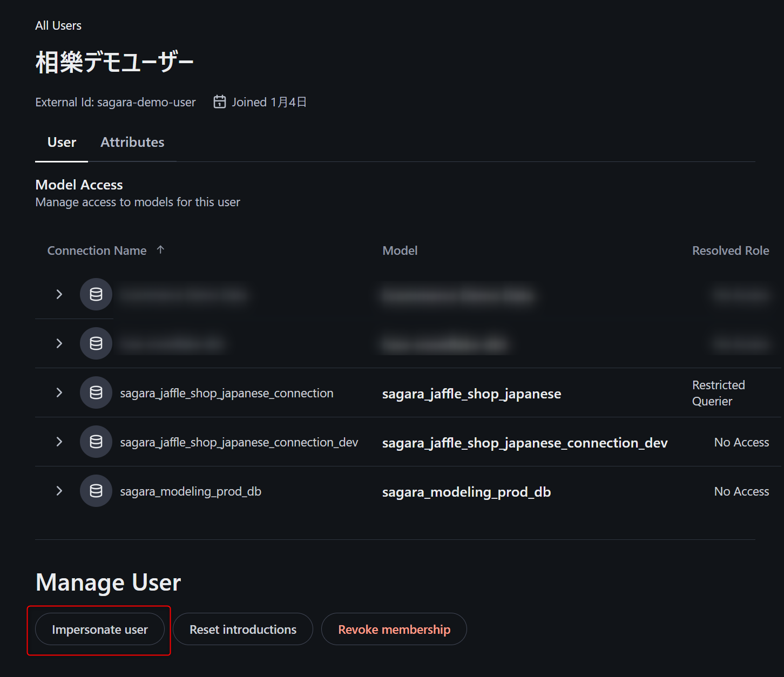Screen dimensions: 784x677
Task: Select model name sagara_jaffle_shop_japanese
Action: coord(471,394)
